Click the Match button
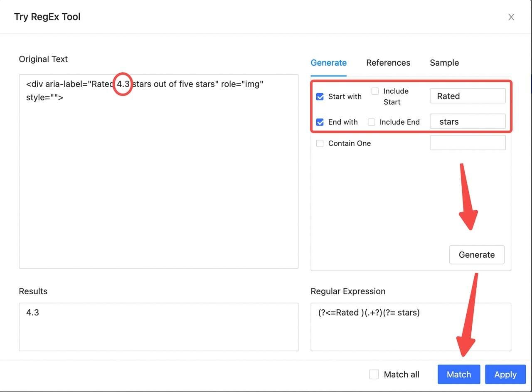This screenshot has height=392, width=532. click(458, 374)
